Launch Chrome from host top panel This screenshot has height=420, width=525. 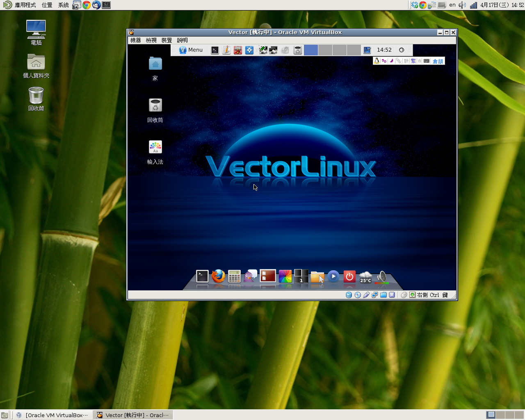(87, 5)
